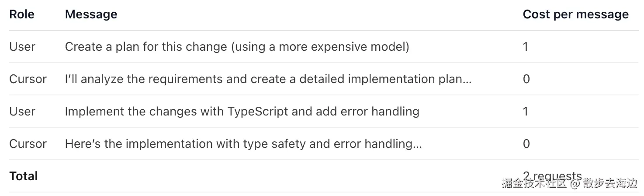Click the Total row label

coord(24,176)
